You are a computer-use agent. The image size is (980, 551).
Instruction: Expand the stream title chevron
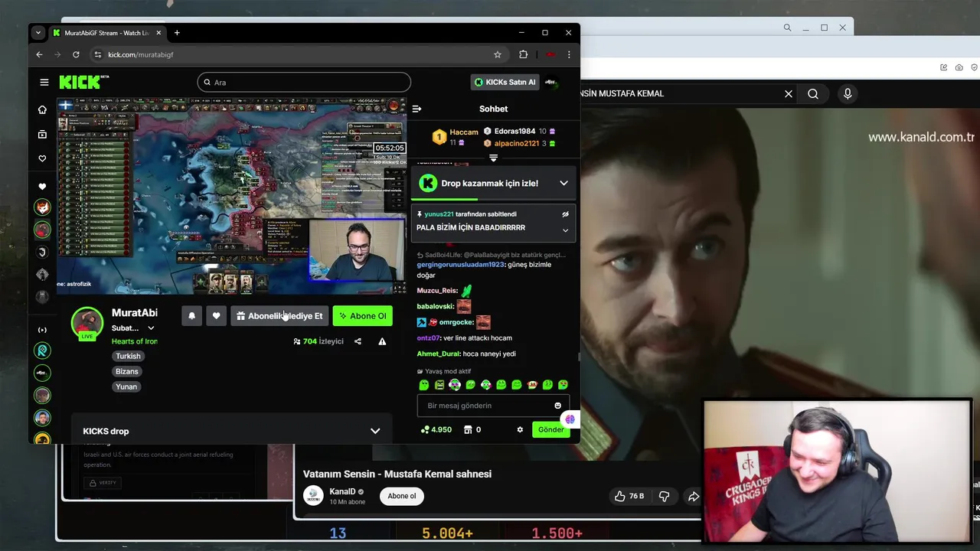[151, 328]
